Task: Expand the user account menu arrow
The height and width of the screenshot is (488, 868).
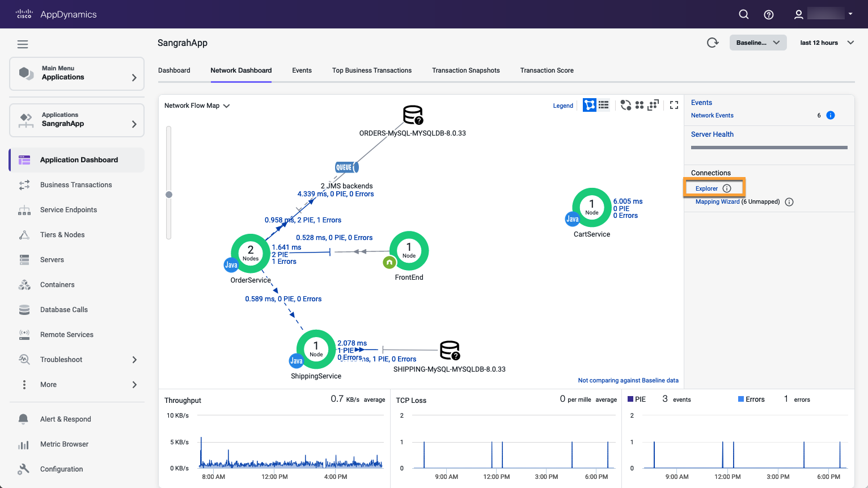Action: (x=850, y=14)
